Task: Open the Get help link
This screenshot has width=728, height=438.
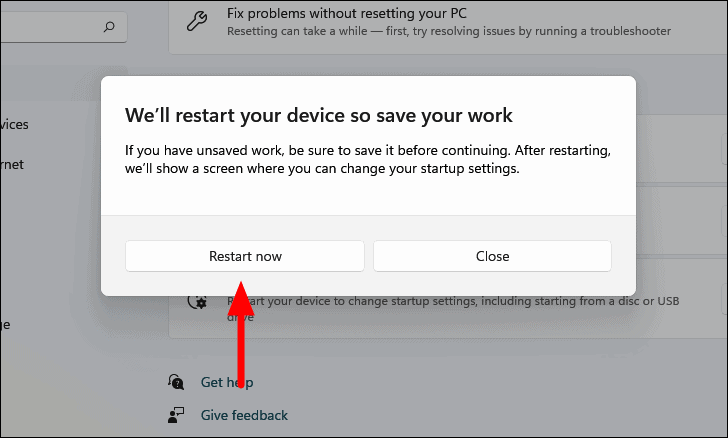Action: click(227, 382)
